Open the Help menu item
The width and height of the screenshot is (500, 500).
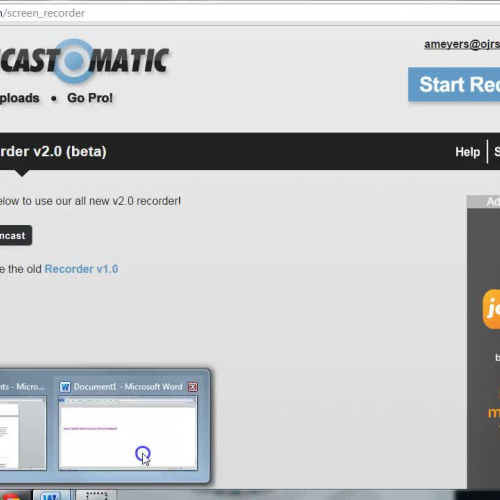[467, 152]
